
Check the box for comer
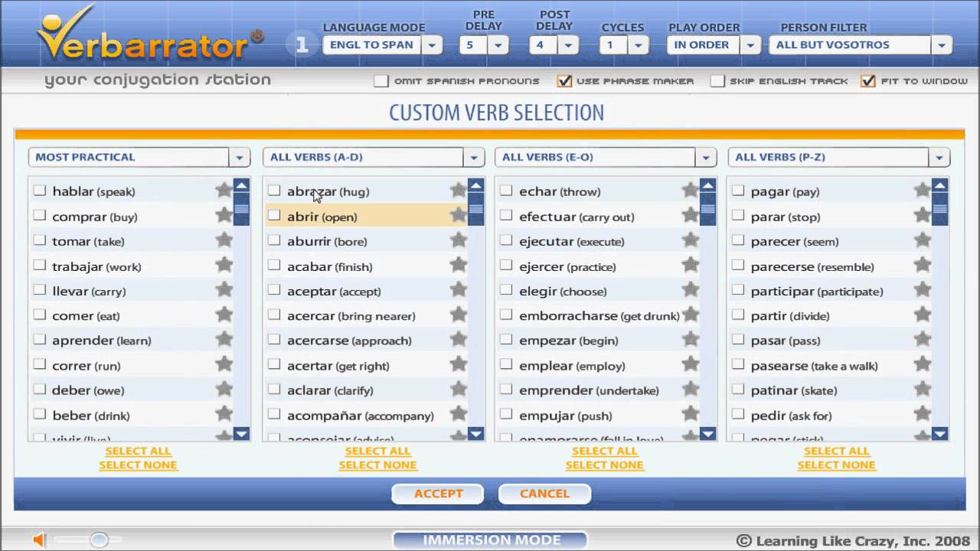(40, 315)
